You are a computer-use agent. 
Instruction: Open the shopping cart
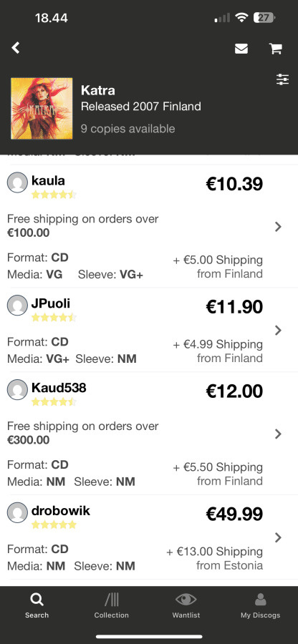pos(275,49)
